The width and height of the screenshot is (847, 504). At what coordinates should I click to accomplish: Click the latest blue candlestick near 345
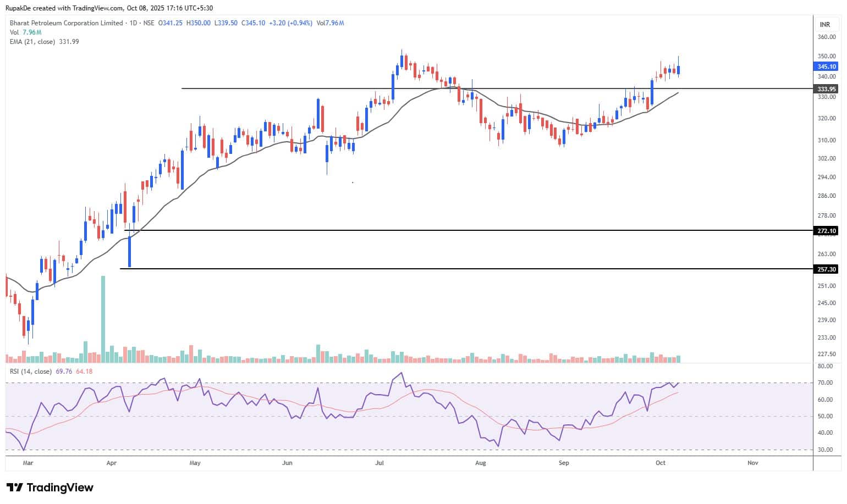679,70
